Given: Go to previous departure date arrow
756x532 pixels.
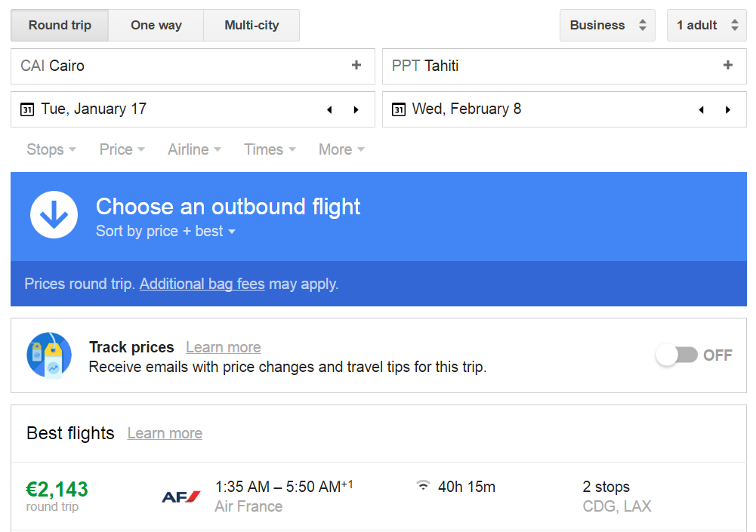Looking at the screenshot, I should (329, 110).
